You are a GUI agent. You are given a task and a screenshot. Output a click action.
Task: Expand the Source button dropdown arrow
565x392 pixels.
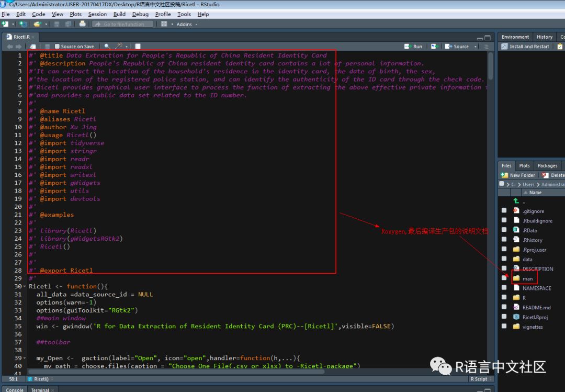(x=476, y=47)
